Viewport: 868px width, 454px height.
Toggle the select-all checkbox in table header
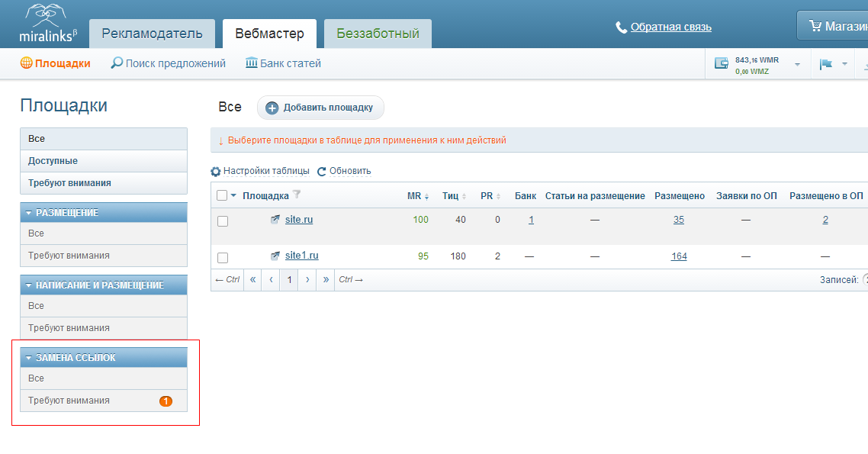coord(222,195)
